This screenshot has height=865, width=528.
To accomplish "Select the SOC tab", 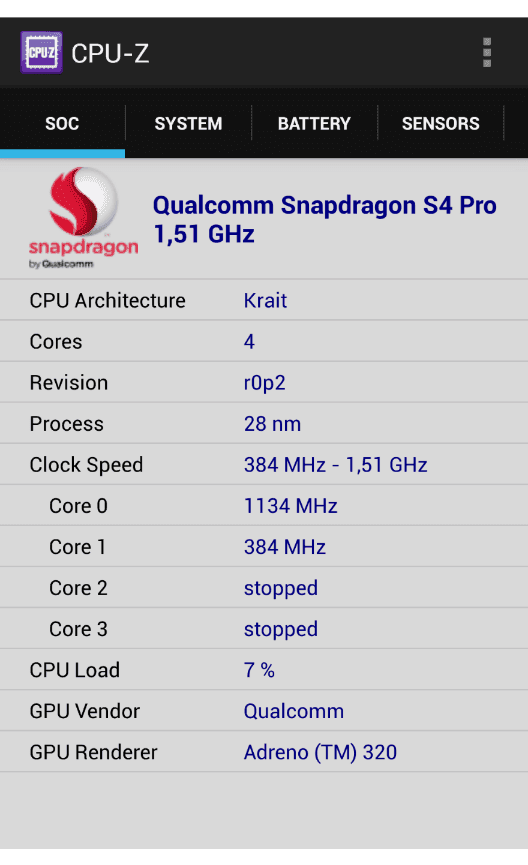I will coord(62,124).
